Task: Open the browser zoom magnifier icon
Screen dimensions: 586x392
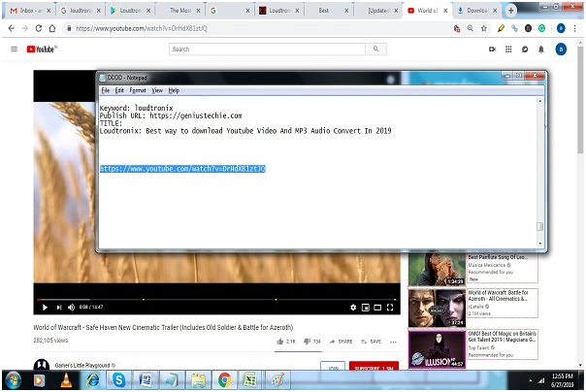Action: coord(471,28)
